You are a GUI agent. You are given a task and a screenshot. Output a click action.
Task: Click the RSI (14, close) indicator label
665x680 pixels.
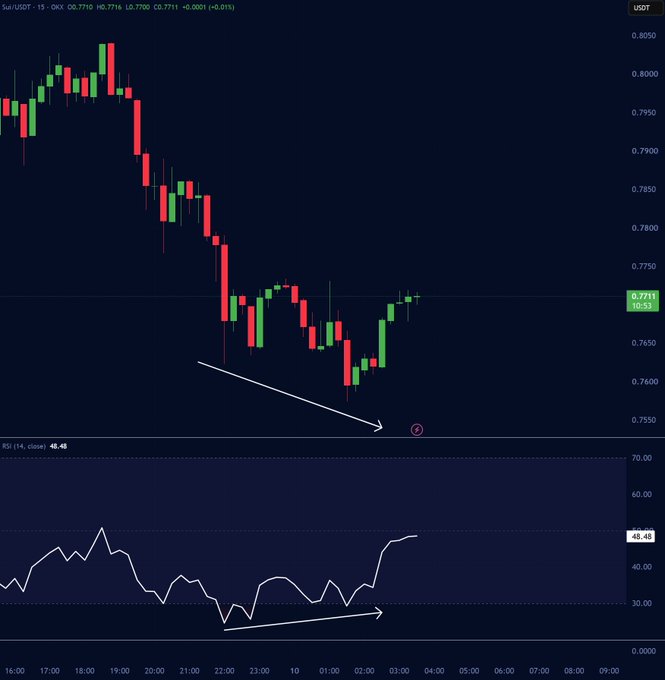(x=24, y=446)
